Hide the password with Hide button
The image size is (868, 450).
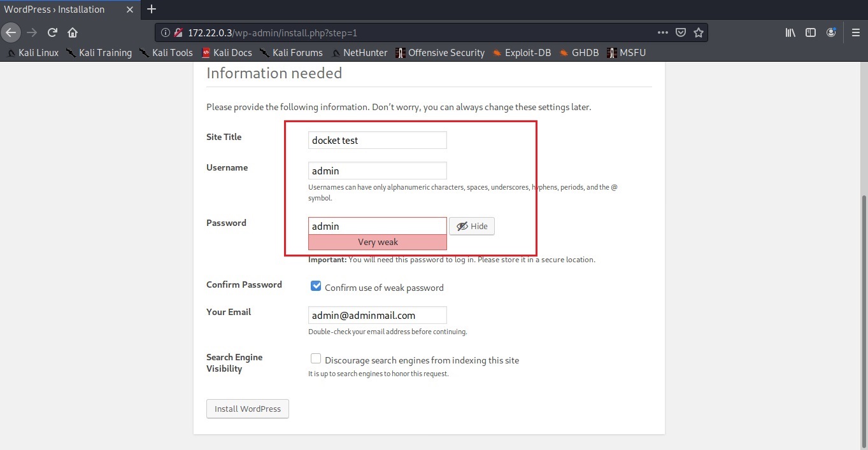[472, 226]
